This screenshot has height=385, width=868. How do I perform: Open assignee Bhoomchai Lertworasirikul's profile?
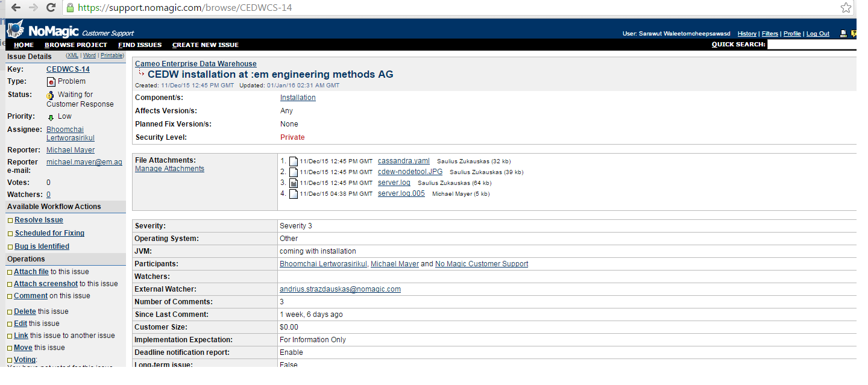65,130
